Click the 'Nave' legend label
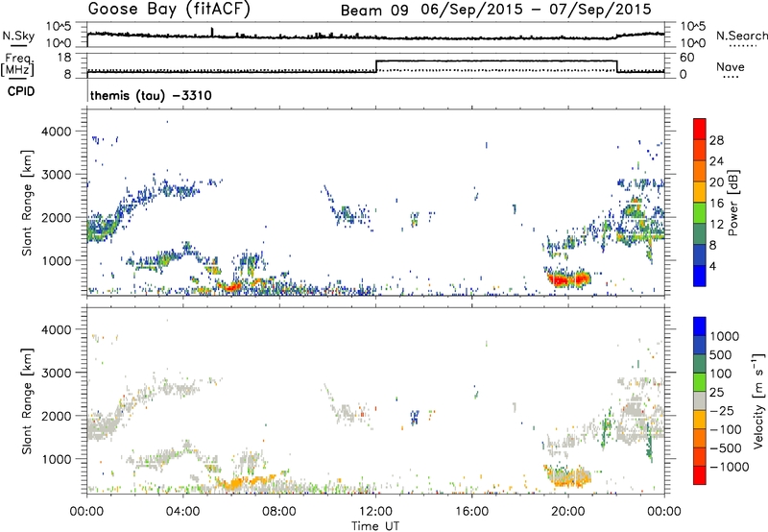The height and width of the screenshot is (532, 768). point(731,66)
